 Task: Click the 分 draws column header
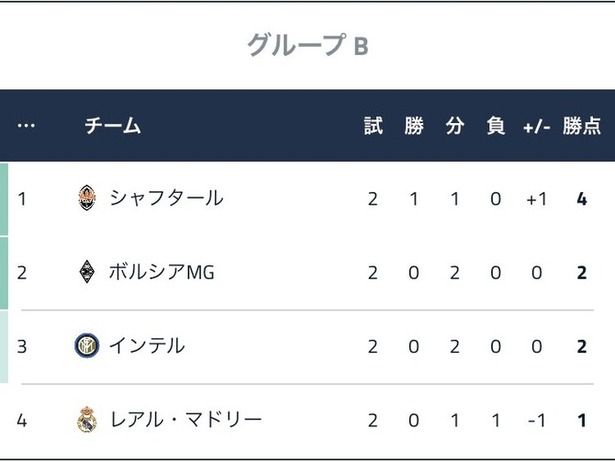pos(455,126)
